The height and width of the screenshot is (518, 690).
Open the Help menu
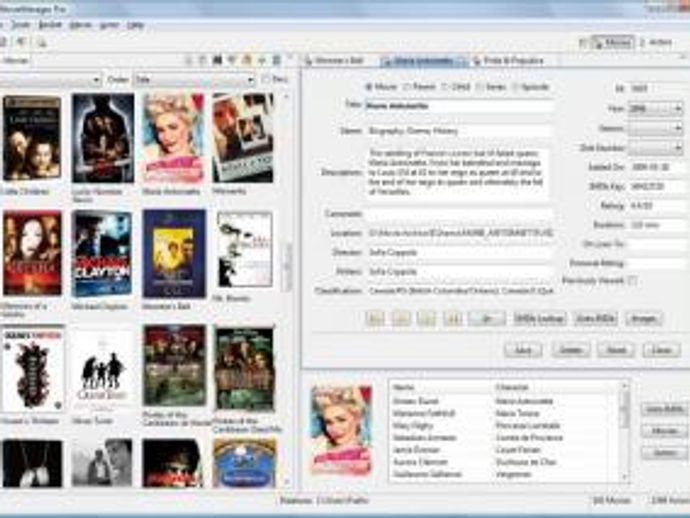click(x=136, y=25)
